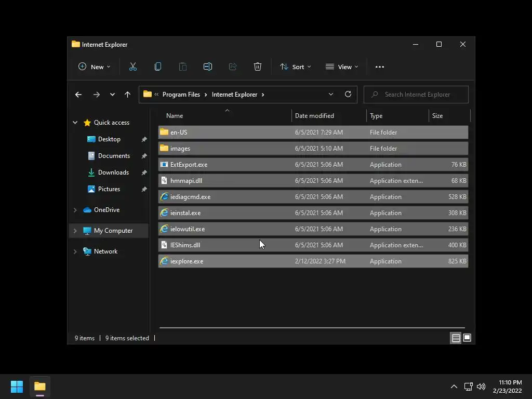Select the ielowutil.exe file name
The image size is (532, 399).
(x=187, y=229)
